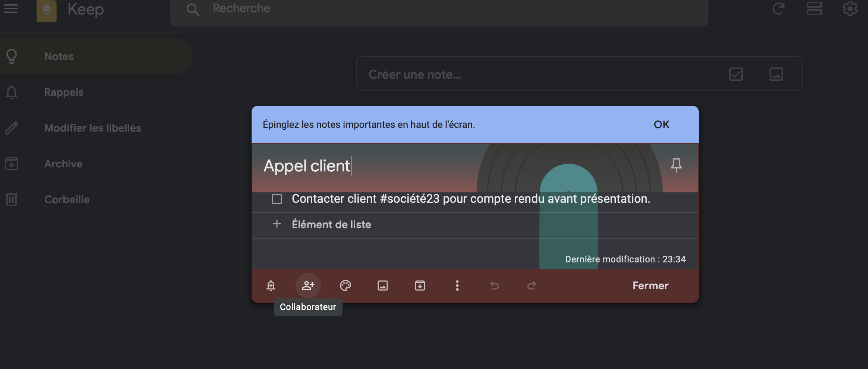Redo the last edit

click(532, 286)
